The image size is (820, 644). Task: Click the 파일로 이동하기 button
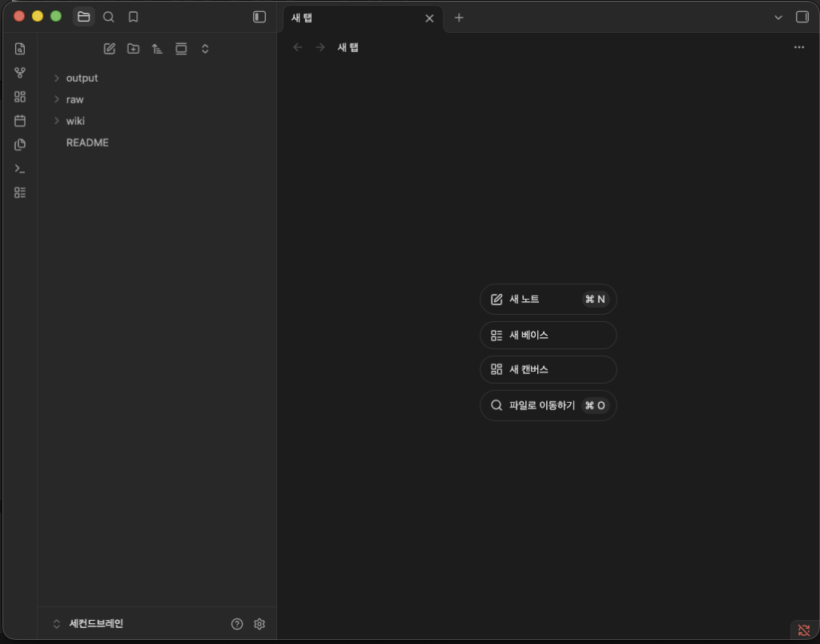(548, 405)
